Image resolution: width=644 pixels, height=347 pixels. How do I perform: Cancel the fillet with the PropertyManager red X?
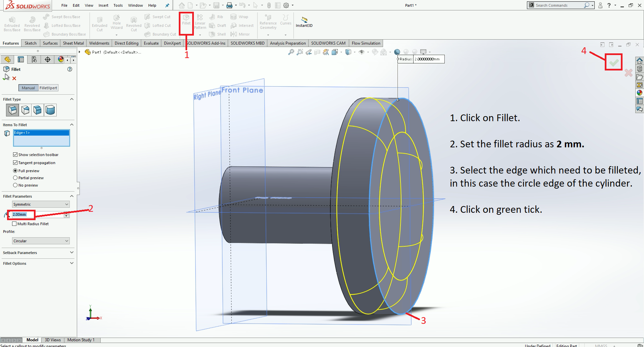[x=14, y=78]
